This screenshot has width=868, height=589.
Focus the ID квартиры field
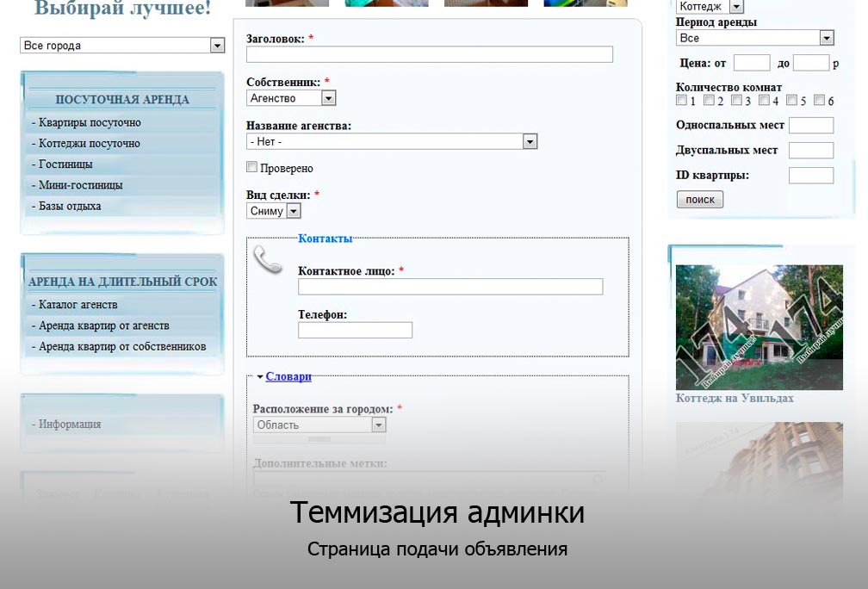pyautogui.click(x=811, y=176)
